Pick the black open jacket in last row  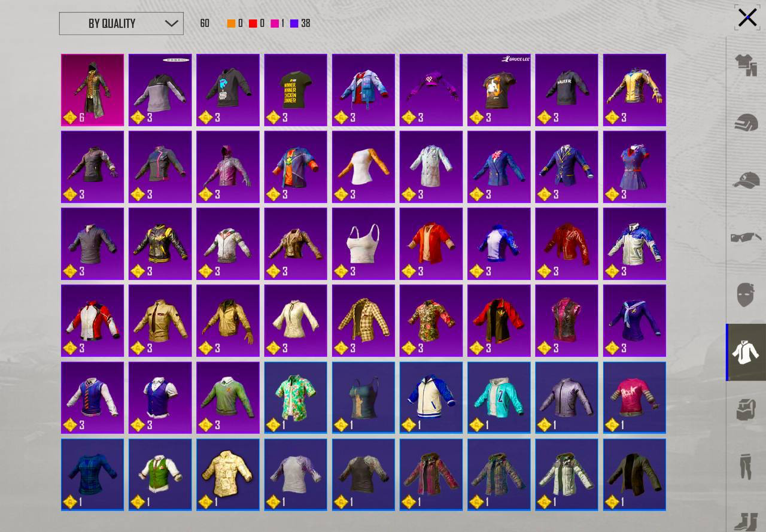pyautogui.click(x=634, y=475)
